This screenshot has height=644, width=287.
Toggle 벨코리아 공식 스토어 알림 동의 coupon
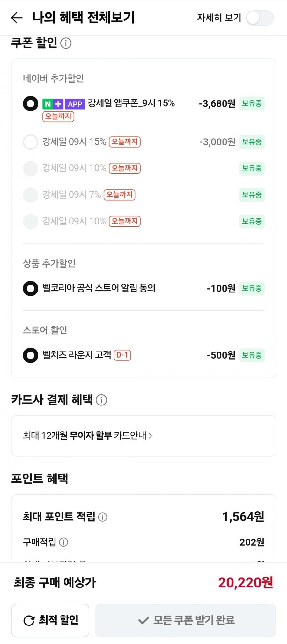(x=31, y=289)
